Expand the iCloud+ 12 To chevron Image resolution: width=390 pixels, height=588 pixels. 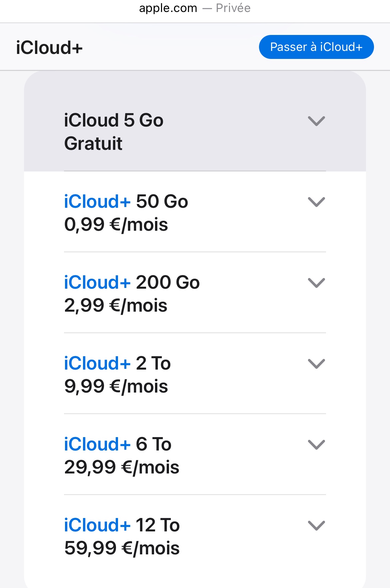click(316, 526)
